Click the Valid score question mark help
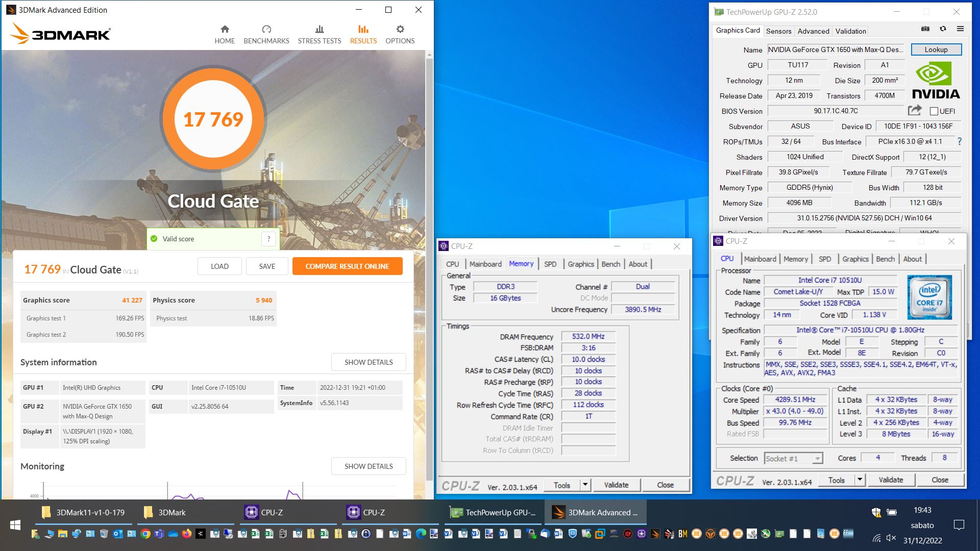Image resolution: width=980 pixels, height=551 pixels. pyautogui.click(x=268, y=239)
